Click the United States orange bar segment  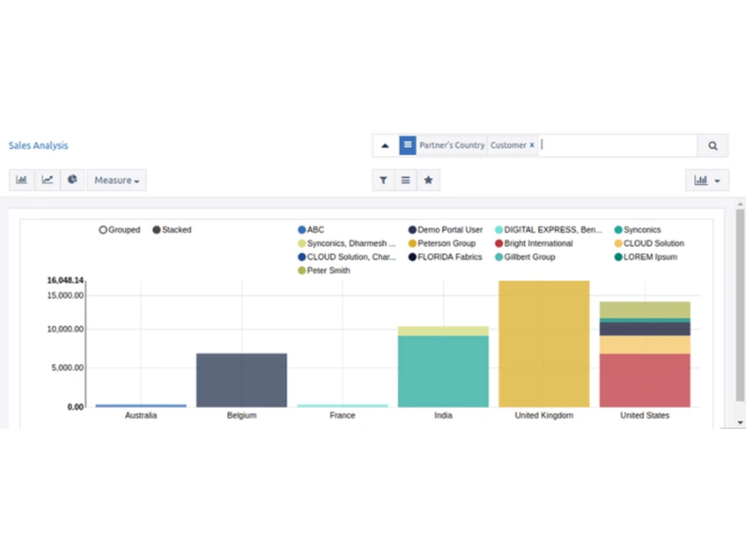(x=645, y=345)
